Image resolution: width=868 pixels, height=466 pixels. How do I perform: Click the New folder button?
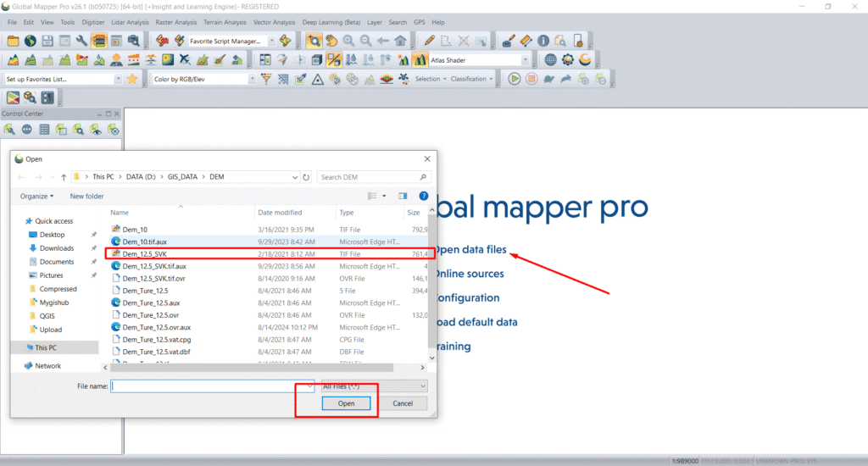point(87,196)
